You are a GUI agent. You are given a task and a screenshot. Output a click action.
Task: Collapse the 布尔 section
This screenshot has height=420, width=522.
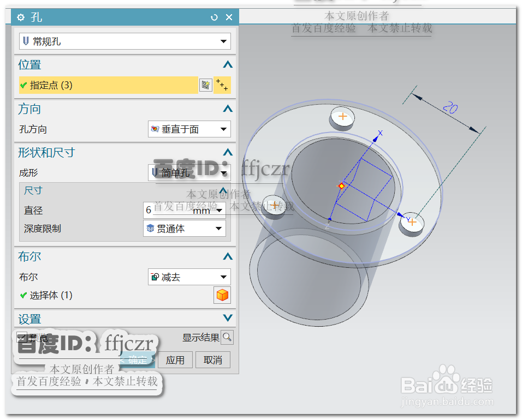228,256
